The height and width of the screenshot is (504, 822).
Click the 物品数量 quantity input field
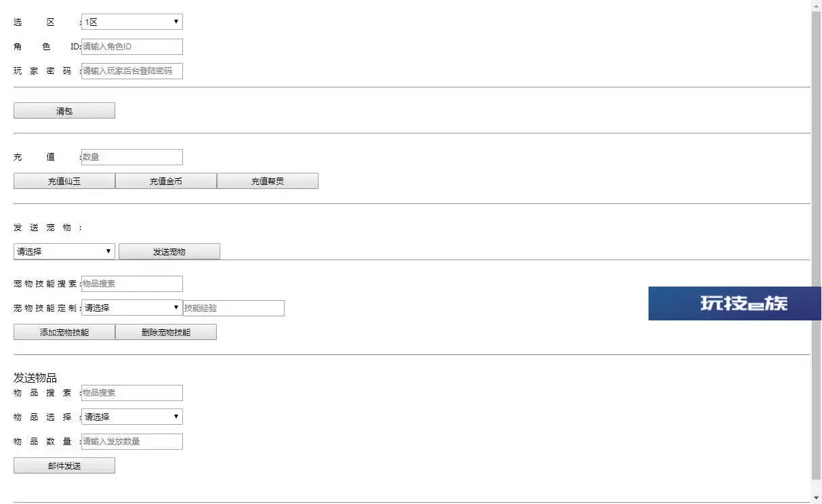(x=132, y=442)
